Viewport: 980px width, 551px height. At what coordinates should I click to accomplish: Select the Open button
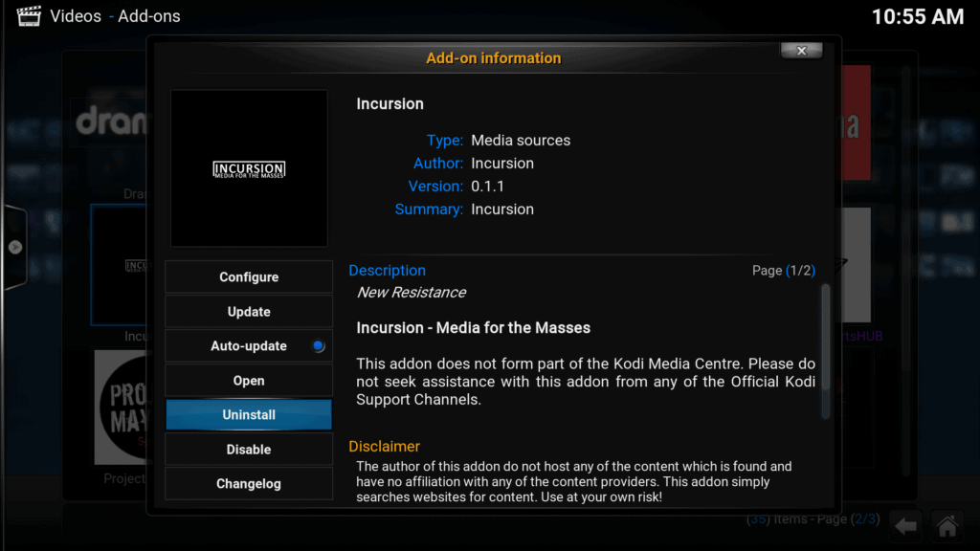[249, 381]
